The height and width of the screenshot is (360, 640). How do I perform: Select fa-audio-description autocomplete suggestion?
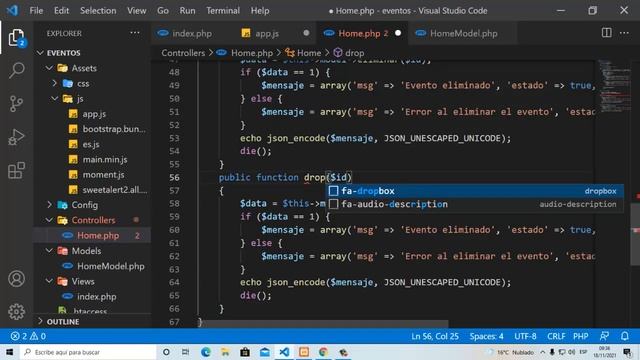475,204
